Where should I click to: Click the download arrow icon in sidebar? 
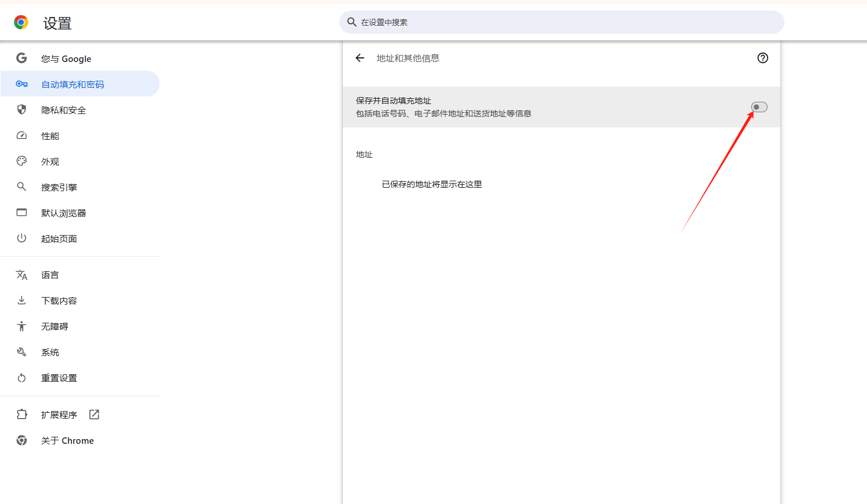coord(22,300)
